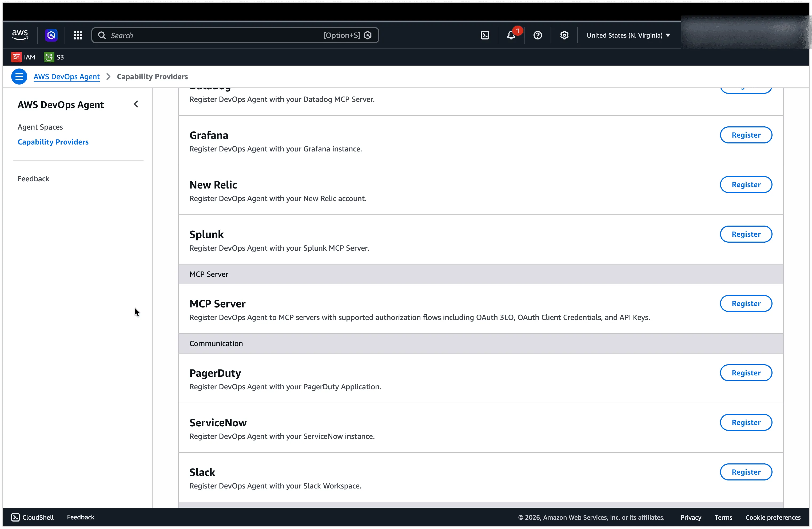
Task: Click the MCP Server provider title
Action: point(217,303)
